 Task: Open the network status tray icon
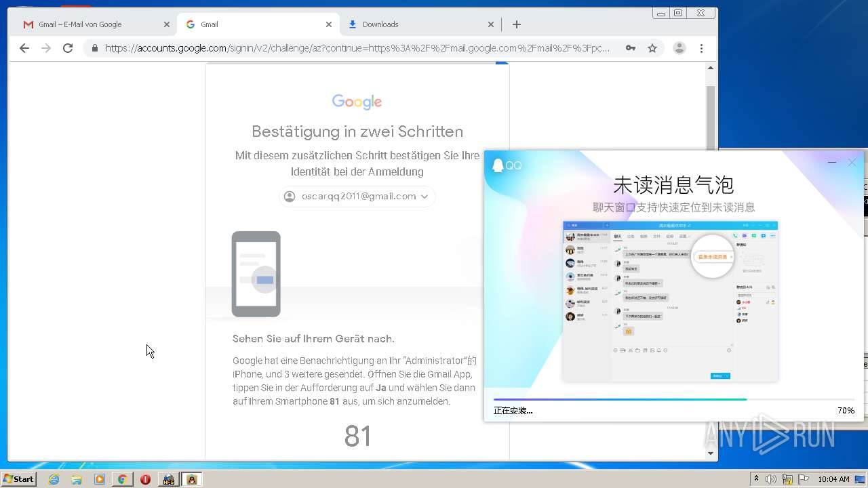(787, 479)
